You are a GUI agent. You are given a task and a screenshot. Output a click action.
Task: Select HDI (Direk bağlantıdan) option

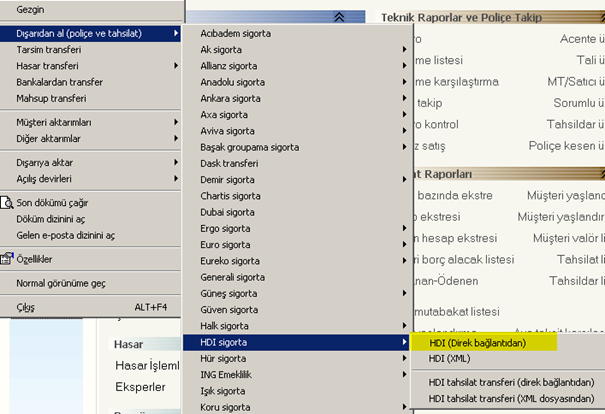477,343
